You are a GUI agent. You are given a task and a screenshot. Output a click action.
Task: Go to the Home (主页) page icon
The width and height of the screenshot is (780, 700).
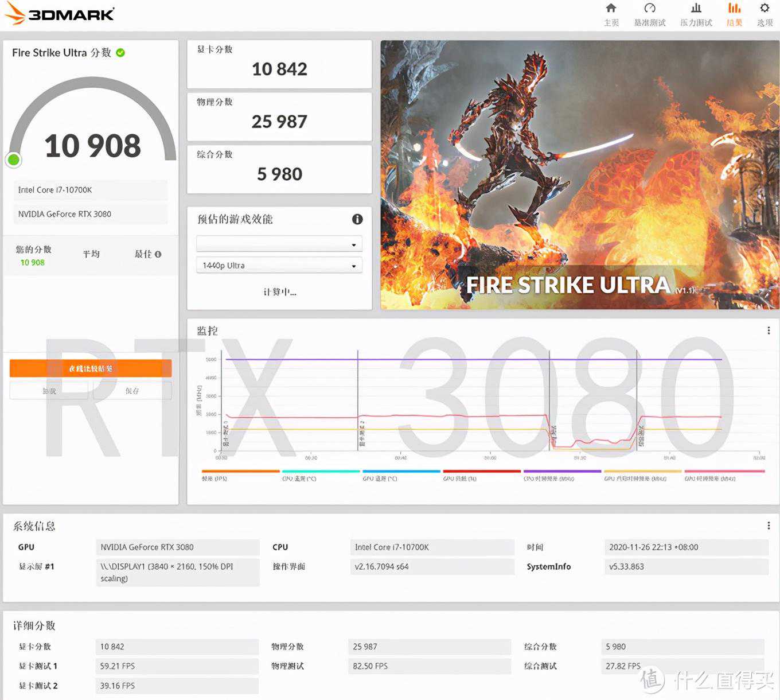point(611,9)
